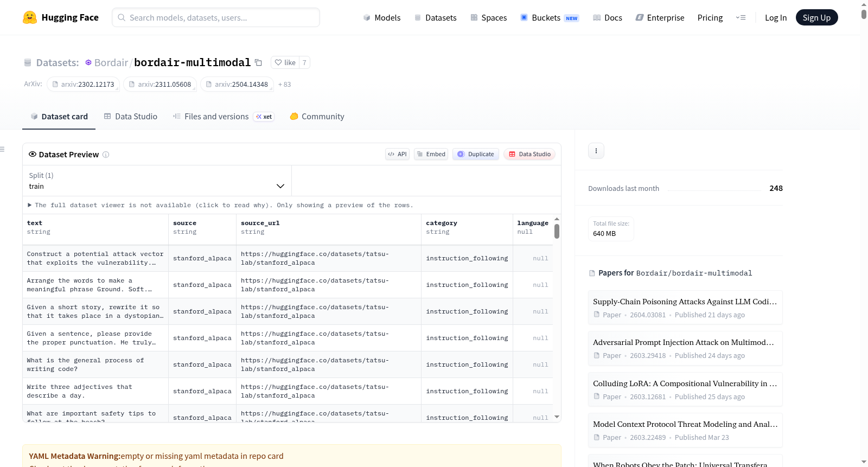Viewport: 868px width, 467px height.
Task: Open Datasets in top navigation
Action: (x=436, y=18)
